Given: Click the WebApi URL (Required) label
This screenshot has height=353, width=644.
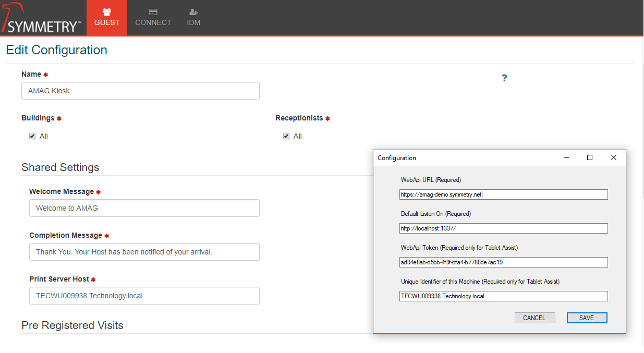Looking at the screenshot, I should click(x=431, y=180).
